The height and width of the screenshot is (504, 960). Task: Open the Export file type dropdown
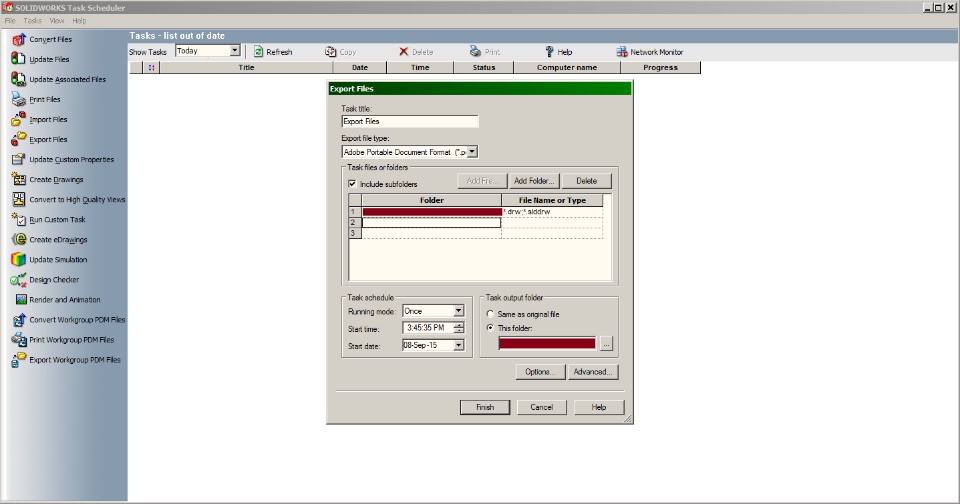[472, 152]
